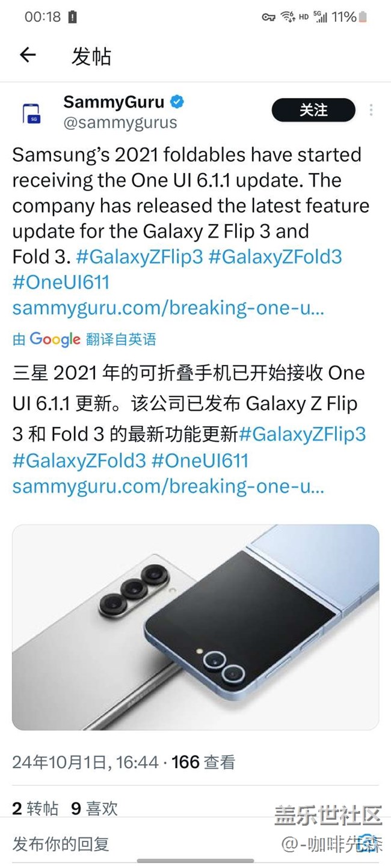The height and width of the screenshot is (868, 391).
Task: Tap the blue verified badge
Action: pos(177,103)
